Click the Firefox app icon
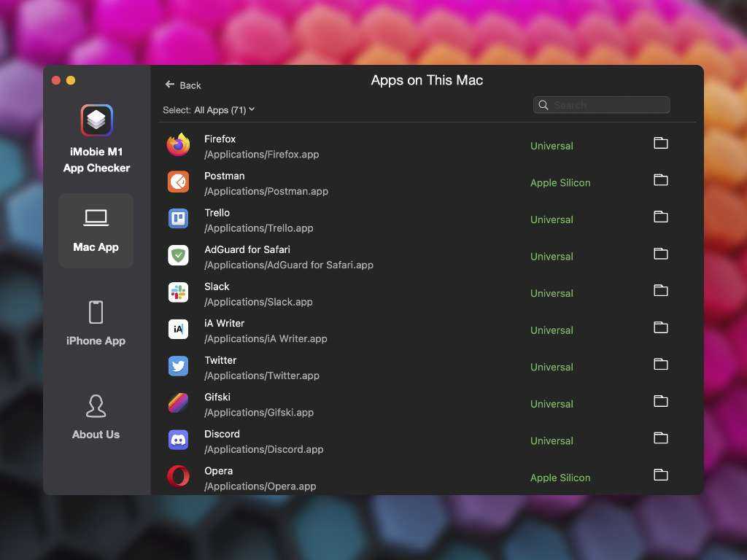This screenshot has height=560, width=747. (x=178, y=145)
